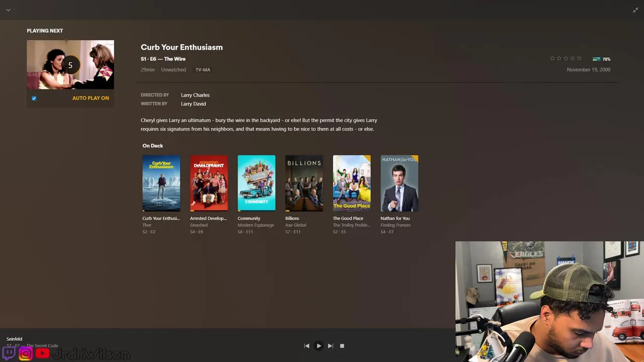Open the Nathan for You poster

399,183
